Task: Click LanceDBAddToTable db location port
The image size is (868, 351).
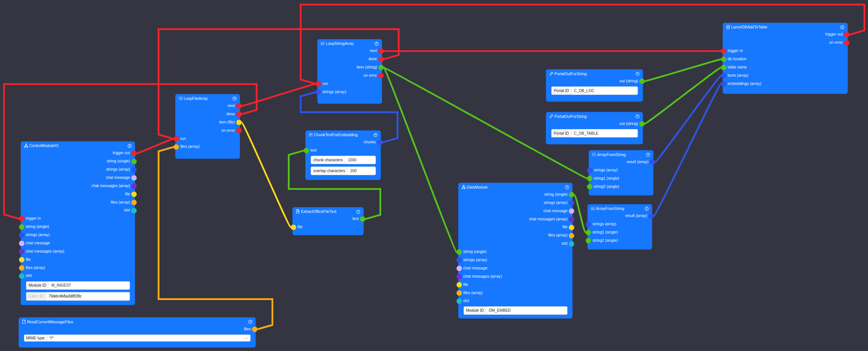Action: click(724, 59)
